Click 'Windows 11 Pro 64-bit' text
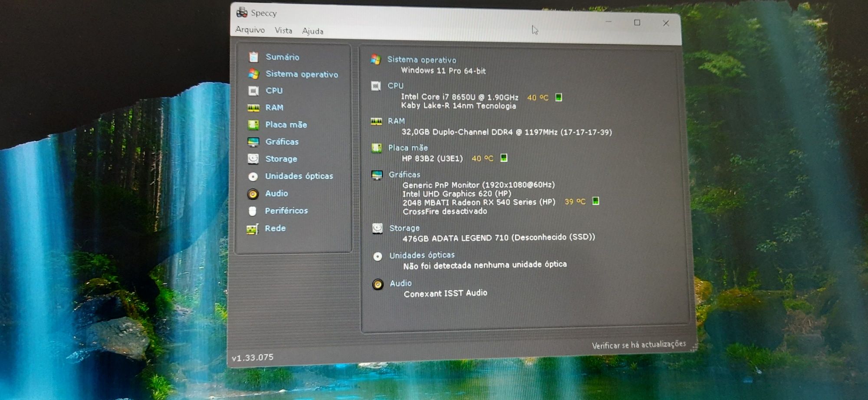This screenshot has width=868, height=400. pos(443,70)
